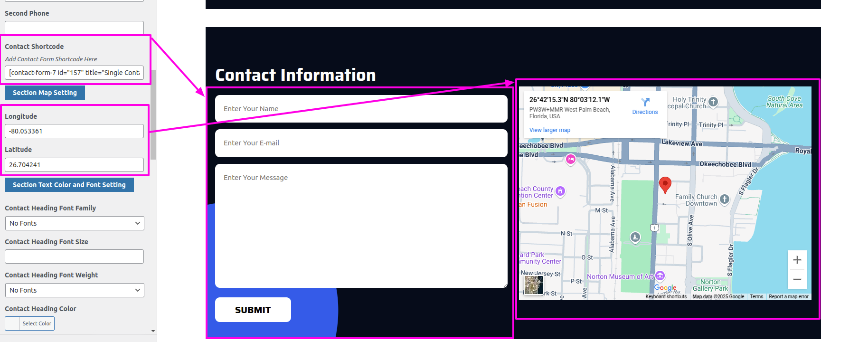
Task: Switch map to satellite view thumbnail
Action: [533, 285]
